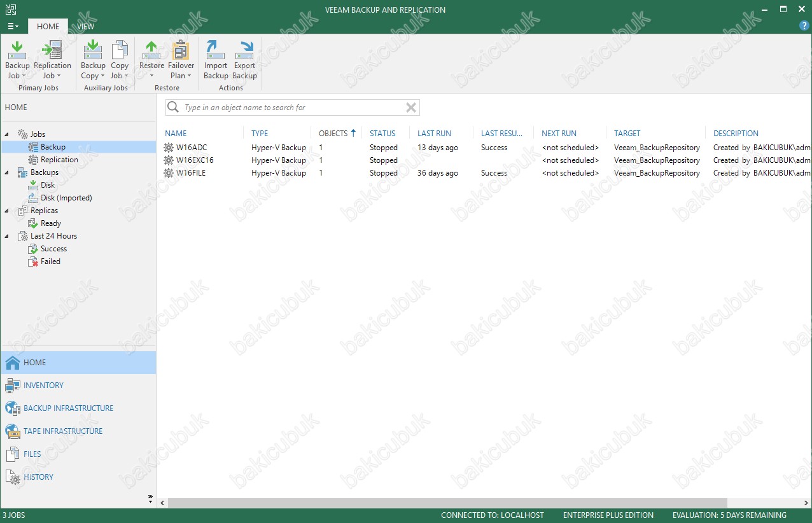The width and height of the screenshot is (812, 523).
Task: Click the Inventory pane icon
Action: (x=12, y=385)
